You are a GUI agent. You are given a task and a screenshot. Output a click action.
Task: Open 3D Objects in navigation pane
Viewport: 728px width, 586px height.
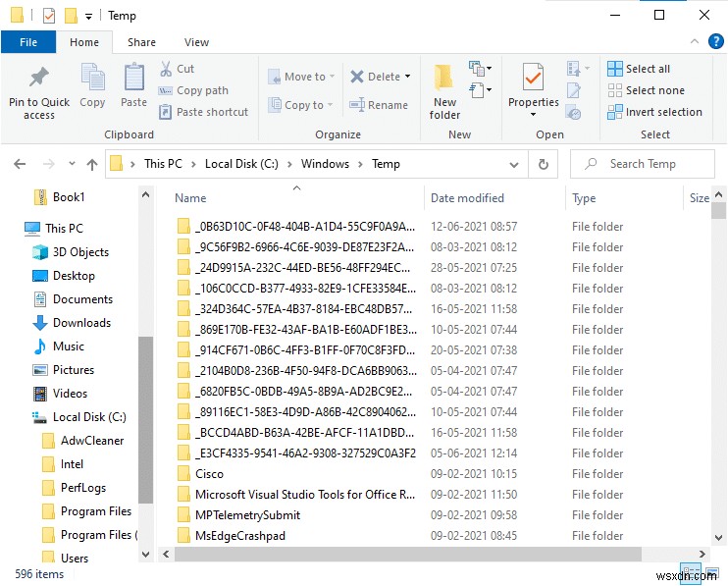[71, 252]
